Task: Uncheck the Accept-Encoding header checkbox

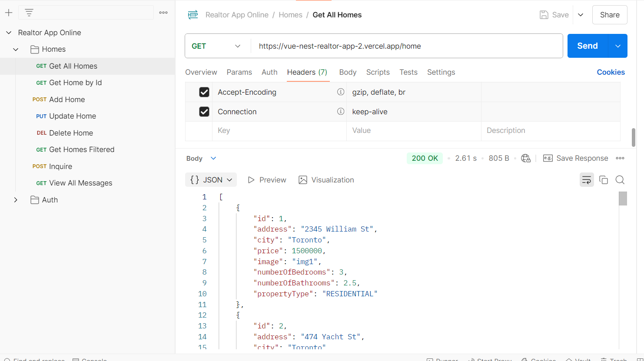Action: (204, 92)
